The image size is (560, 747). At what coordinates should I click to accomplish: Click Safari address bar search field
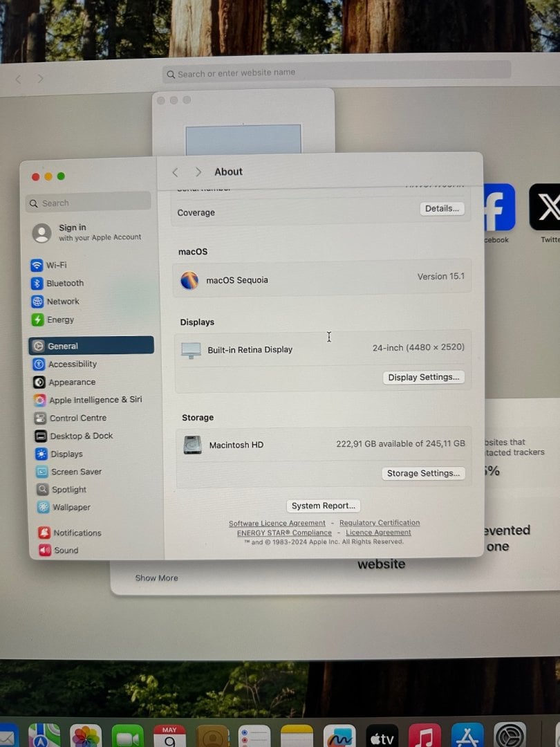tap(337, 72)
